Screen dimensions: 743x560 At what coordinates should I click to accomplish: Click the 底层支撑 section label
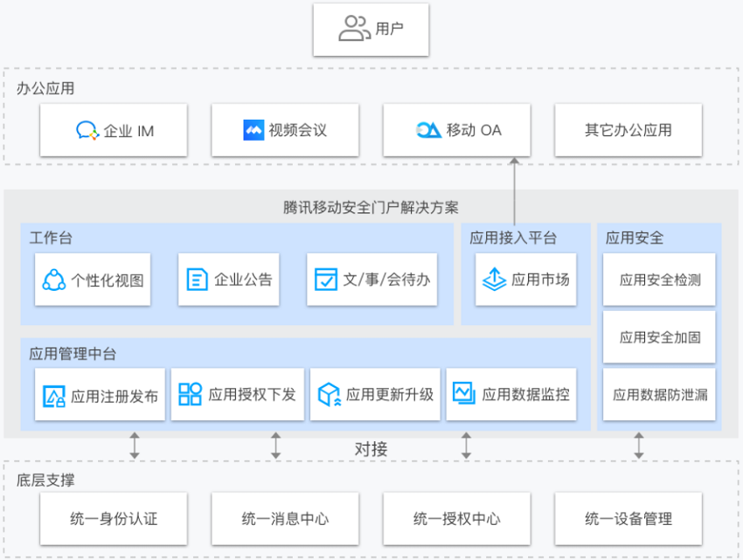tap(45, 480)
